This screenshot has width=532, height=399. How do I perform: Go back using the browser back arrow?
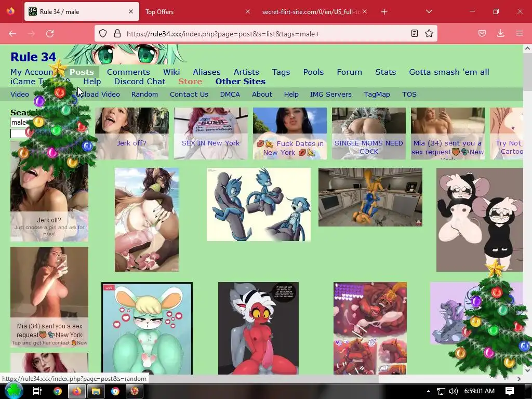click(x=12, y=34)
